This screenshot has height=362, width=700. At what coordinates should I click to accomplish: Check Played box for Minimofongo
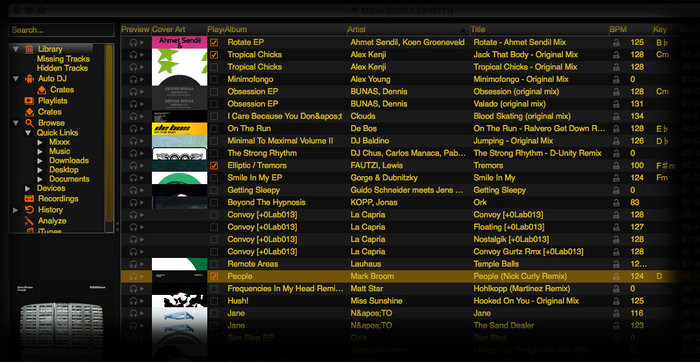pyautogui.click(x=214, y=79)
